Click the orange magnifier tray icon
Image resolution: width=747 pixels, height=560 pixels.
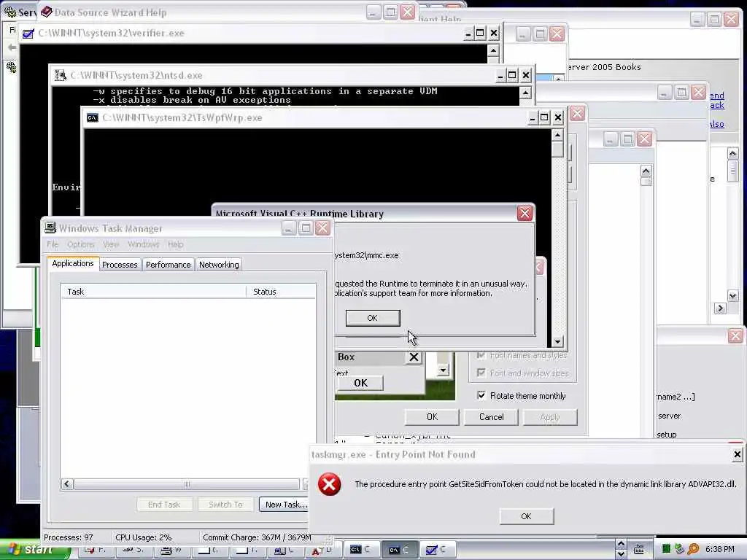pyautogui.click(x=693, y=549)
